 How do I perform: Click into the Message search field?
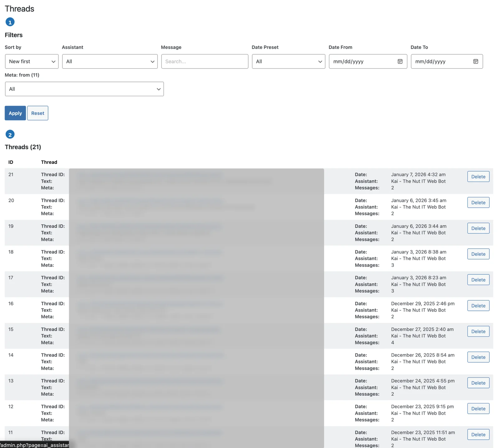coord(205,61)
